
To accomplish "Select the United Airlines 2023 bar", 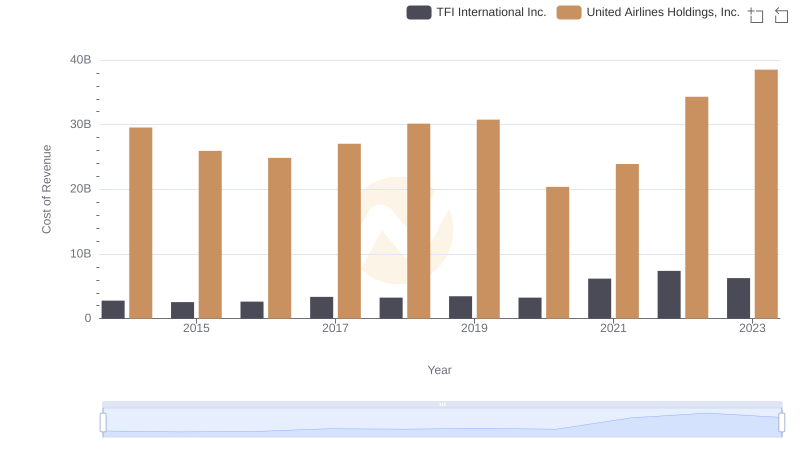I will coord(766,194).
